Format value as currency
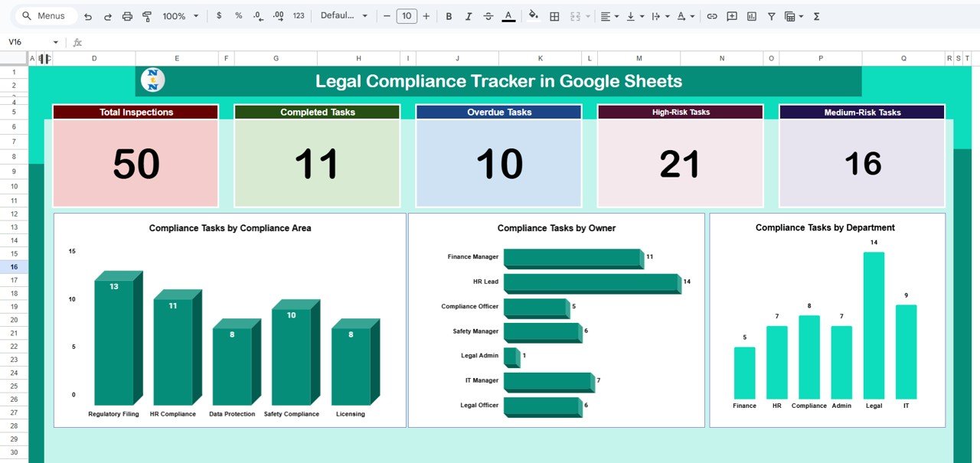980x463 pixels. tap(219, 15)
